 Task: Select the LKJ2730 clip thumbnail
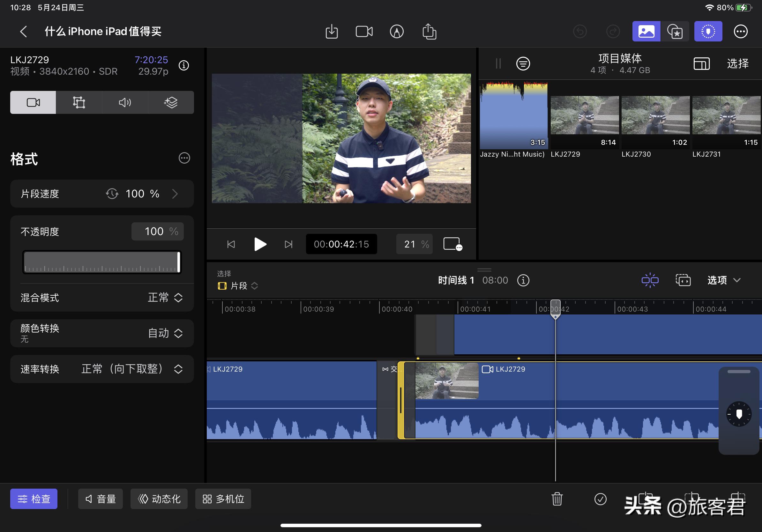pyautogui.click(x=655, y=116)
